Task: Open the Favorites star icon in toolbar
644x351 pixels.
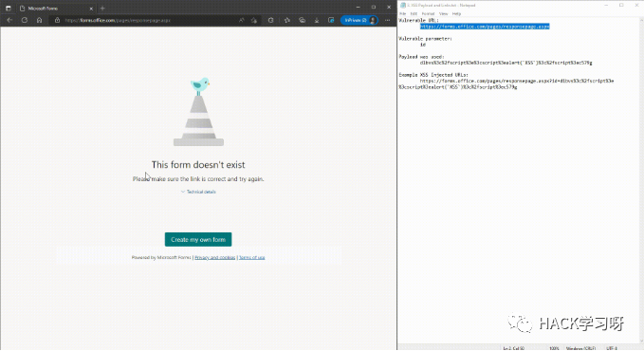Action: 287,20
